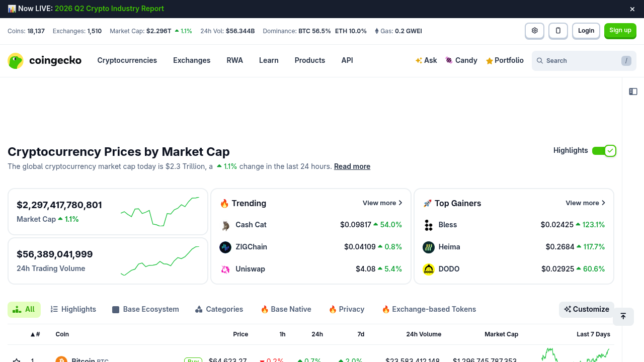
Task: Expand Trending View more chevron
Action: (x=400, y=203)
